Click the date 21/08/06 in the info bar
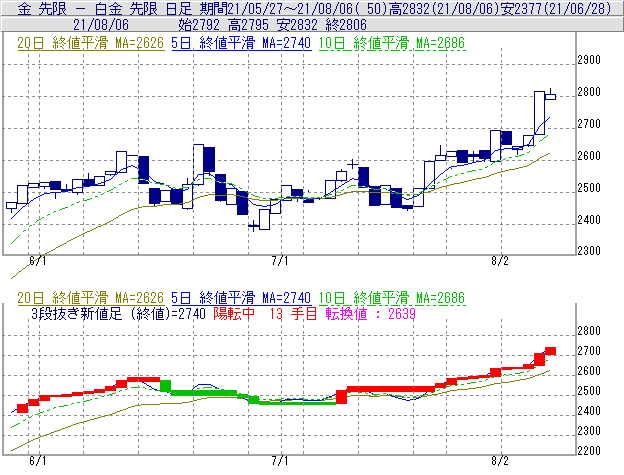This screenshot has width=624, height=475. click(101, 25)
